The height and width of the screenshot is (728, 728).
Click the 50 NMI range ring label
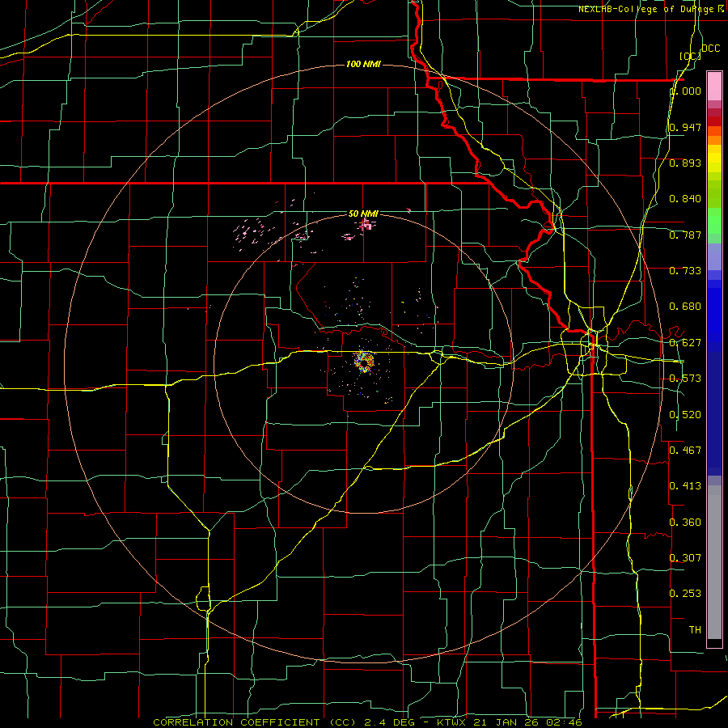pyautogui.click(x=363, y=214)
